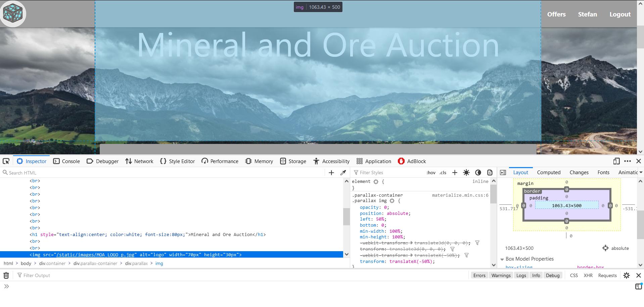This screenshot has width=644, height=307.
Task: Toggle the Warnings console filter
Action: pyautogui.click(x=501, y=275)
